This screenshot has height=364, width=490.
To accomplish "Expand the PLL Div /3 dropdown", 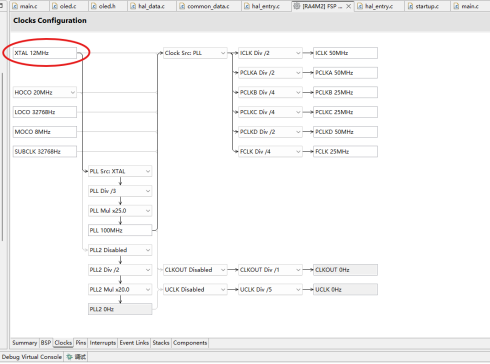I will point(120,191).
